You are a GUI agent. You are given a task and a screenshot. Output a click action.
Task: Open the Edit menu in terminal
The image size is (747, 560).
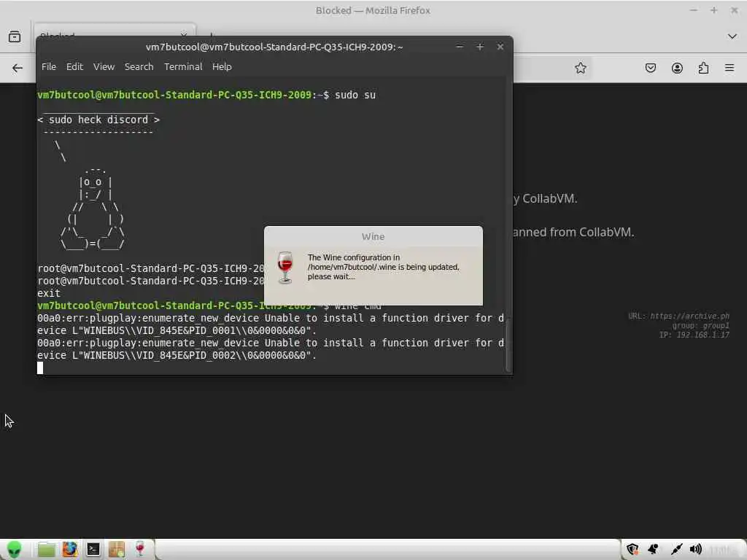[x=75, y=66]
